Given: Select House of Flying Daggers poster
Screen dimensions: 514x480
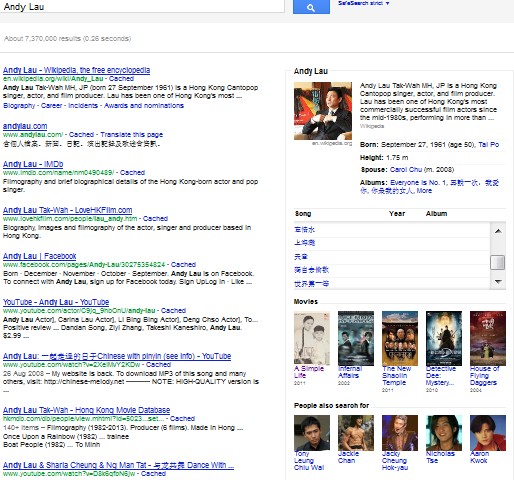Looking at the screenshot, I should click(488, 338).
